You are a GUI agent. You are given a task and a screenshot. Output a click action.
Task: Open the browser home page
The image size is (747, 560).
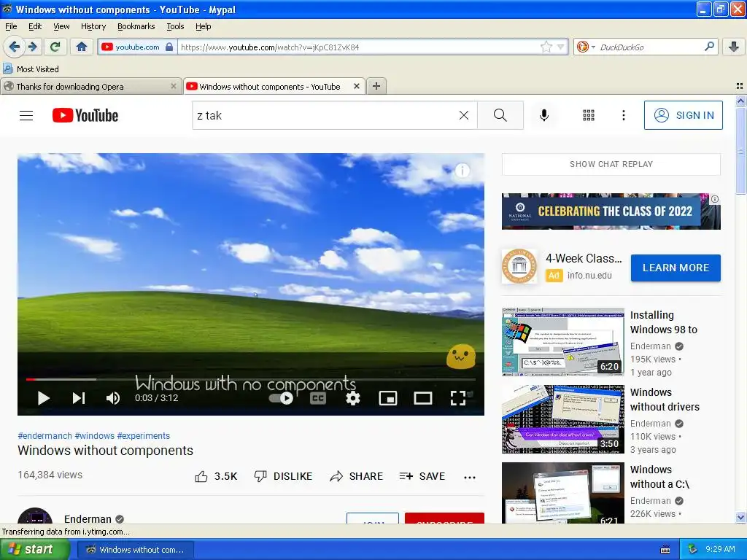[x=82, y=47]
